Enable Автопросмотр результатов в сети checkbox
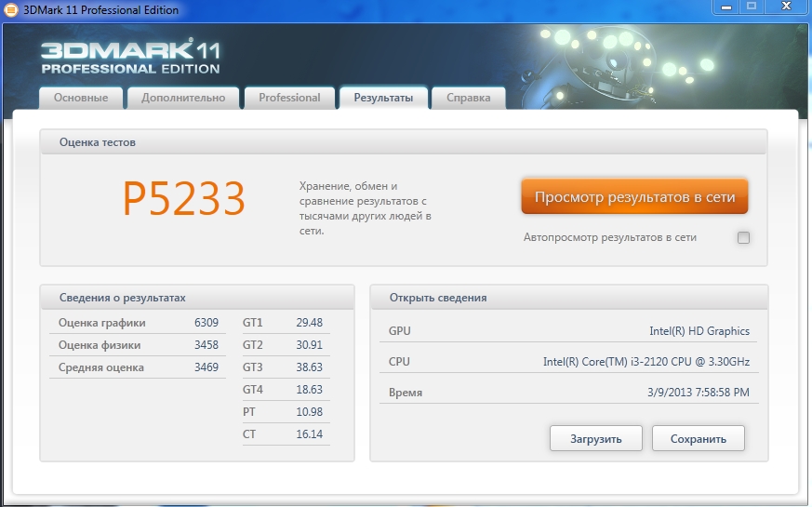Screen dimensions: 812x507 (x=744, y=238)
